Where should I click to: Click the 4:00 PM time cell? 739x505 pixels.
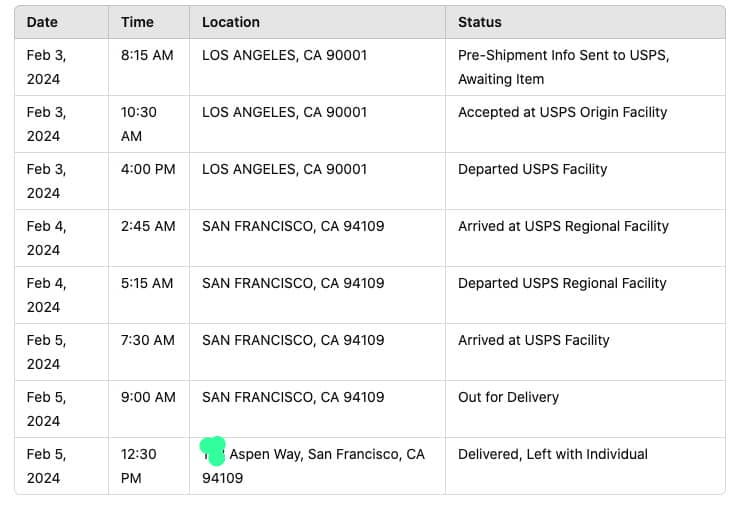click(x=148, y=169)
